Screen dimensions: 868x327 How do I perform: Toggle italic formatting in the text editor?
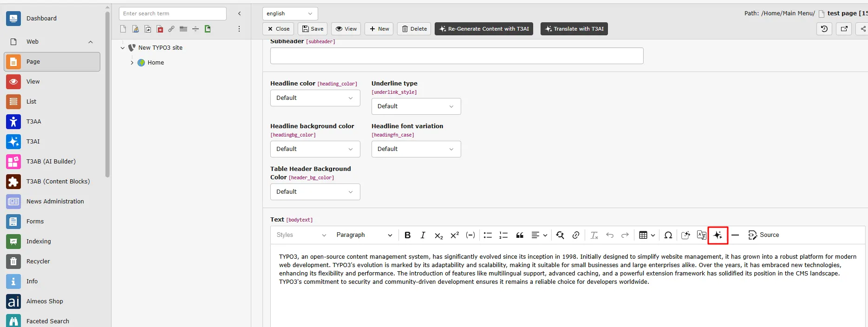point(423,235)
